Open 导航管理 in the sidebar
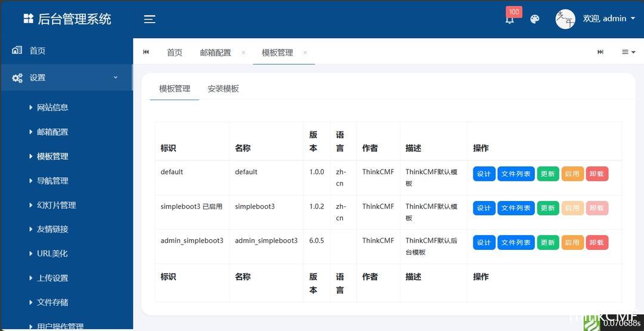The height and width of the screenshot is (331, 644). (x=52, y=181)
